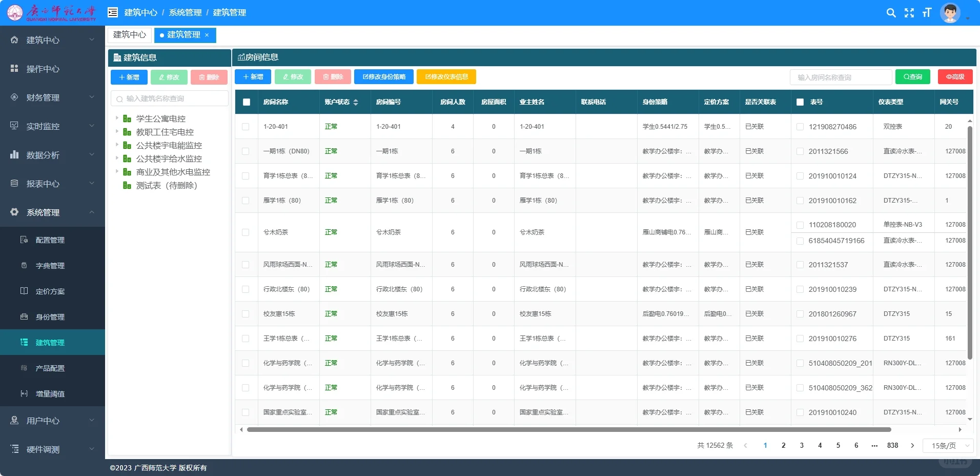Check the row checkbox for 一期1栋（DN80）
980x476 pixels.
point(246,151)
